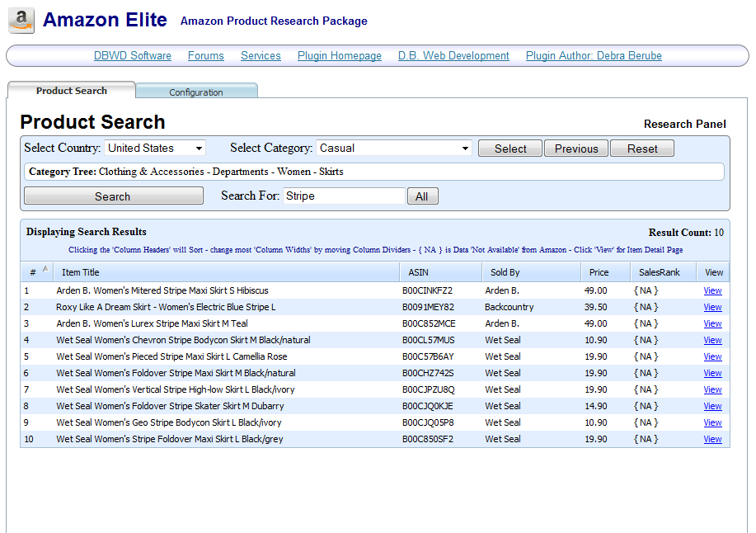Click the View column header

[x=714, y=272]
